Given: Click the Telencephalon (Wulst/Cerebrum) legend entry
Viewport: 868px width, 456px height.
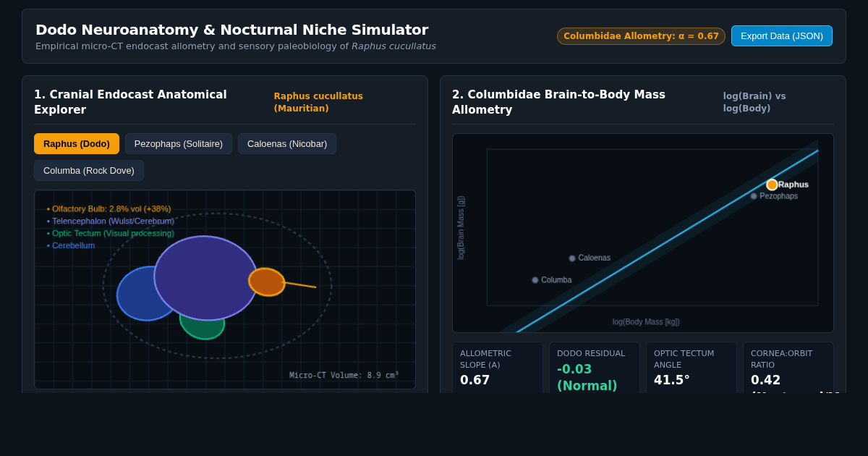Looking at the screenshot, I should click(x=111, y=221).
